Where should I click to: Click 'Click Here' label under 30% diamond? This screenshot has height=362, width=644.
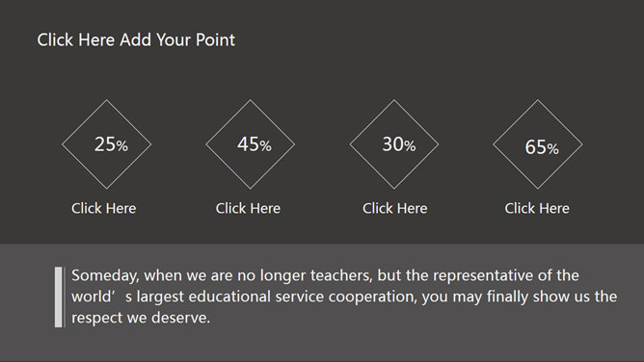(394, 208)
